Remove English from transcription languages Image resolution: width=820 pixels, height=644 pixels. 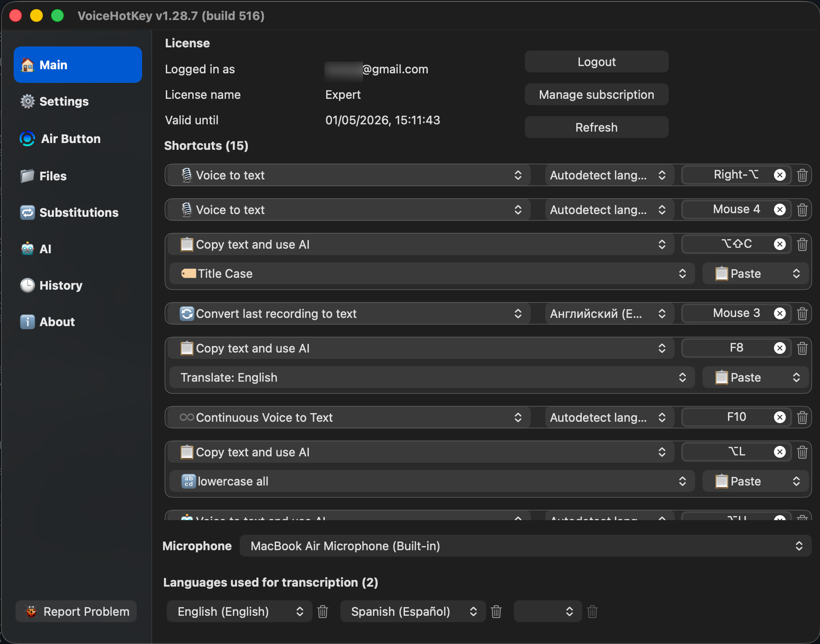click(323, 611)
